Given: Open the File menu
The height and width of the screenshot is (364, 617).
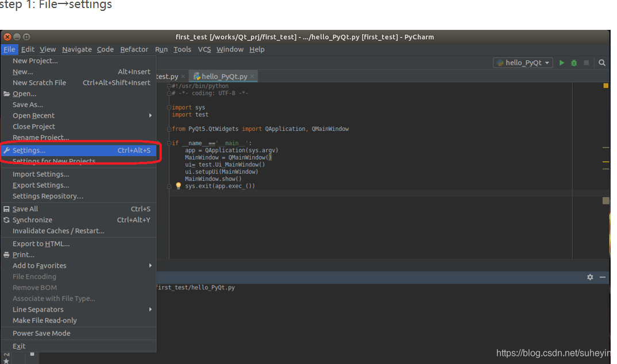Looking at the screenshot, I should click(x=9, y=49).
